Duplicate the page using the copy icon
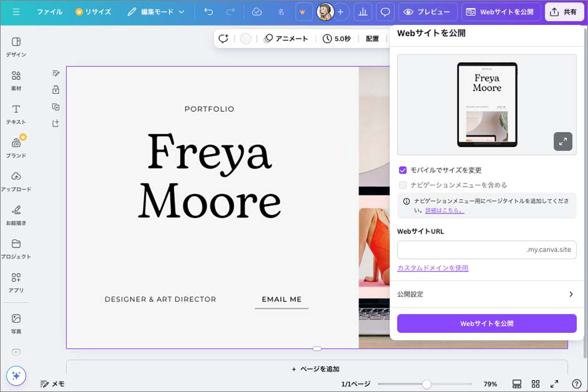This screenshot has width=588, height=392. (x=56, y=106)
